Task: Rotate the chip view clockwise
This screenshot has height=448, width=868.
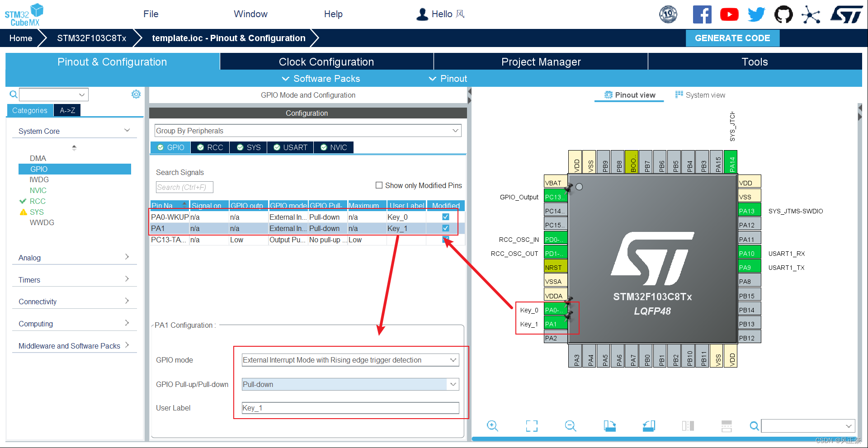Action: [609, 426]
